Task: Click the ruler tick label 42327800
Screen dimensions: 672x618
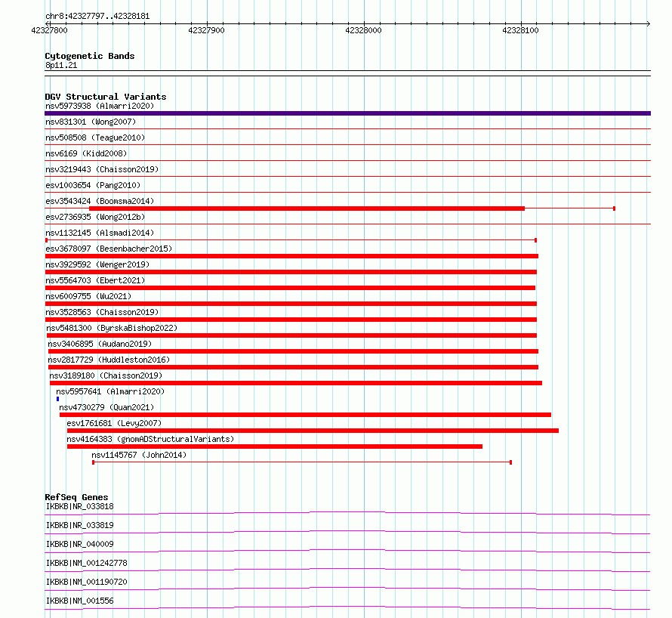Action: [49, 30]
